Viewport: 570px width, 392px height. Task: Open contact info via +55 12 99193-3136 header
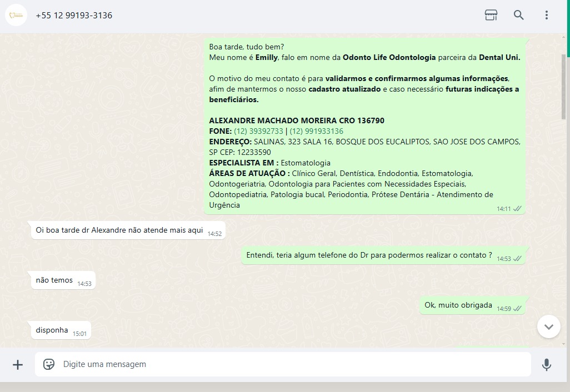click(x=74, y=15)
